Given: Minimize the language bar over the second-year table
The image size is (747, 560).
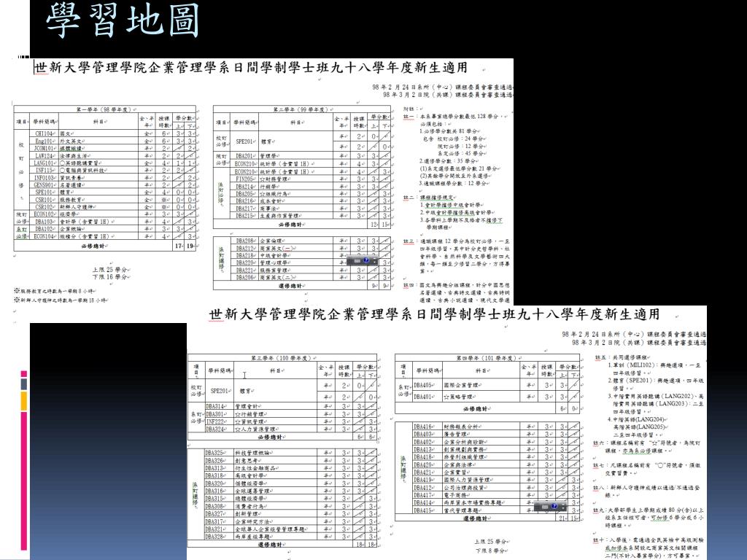Looking at the screenshot, I should click(x=374, y=259).
